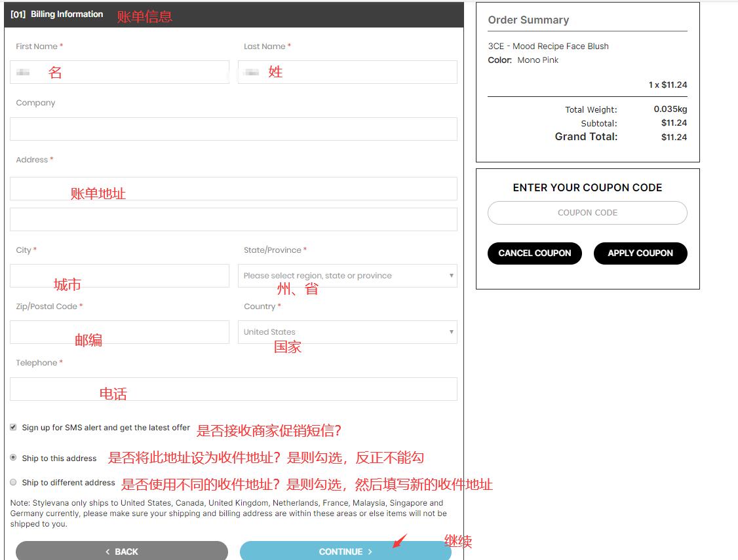The height and width of the screenshot is (560, 738).
Task: Enter the Zip/Postal Code field
Action: point(119,332)
